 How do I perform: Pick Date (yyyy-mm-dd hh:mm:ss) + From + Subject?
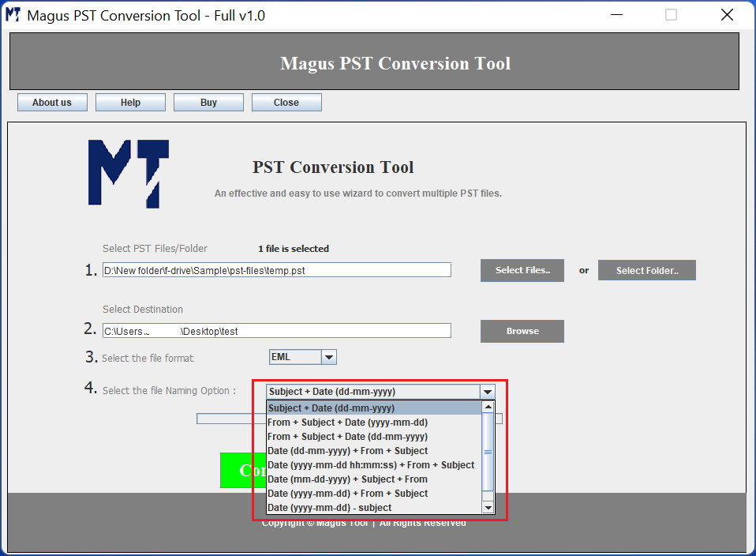tap(371, 465)
